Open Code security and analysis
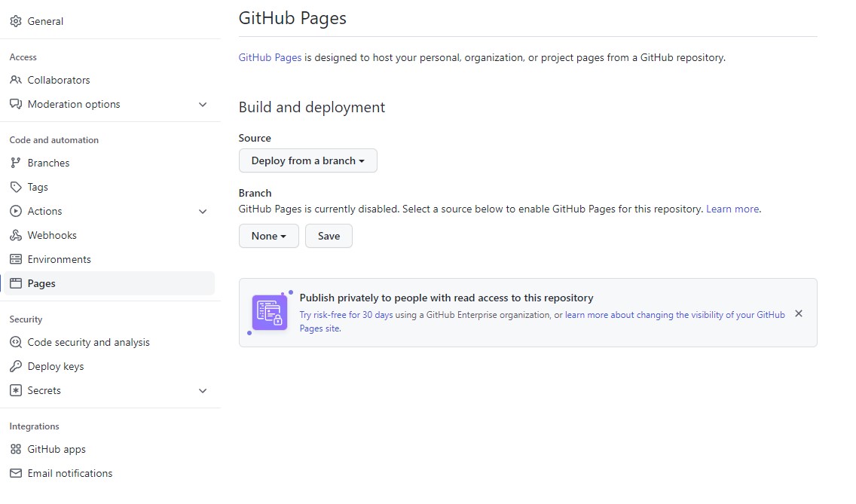856x504 pixels. [109, 342]
